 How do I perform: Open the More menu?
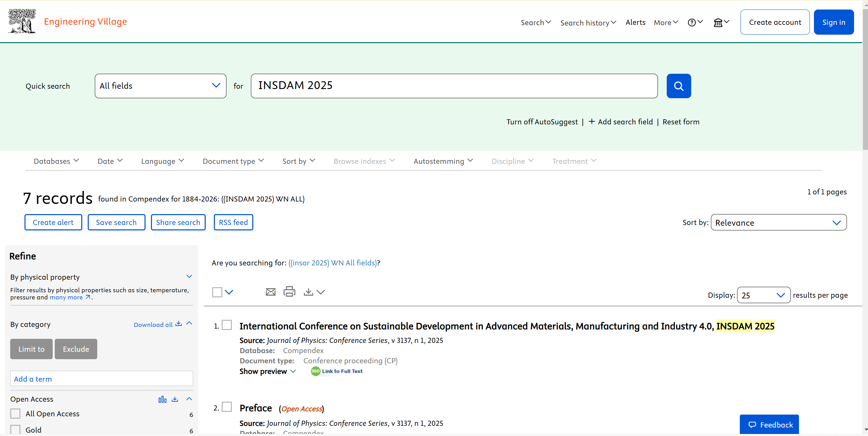click(x=666, y=22)
